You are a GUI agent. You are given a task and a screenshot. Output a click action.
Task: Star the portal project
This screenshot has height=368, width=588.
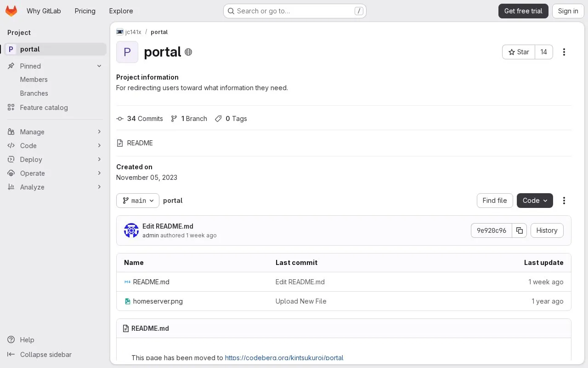[519, 52]
